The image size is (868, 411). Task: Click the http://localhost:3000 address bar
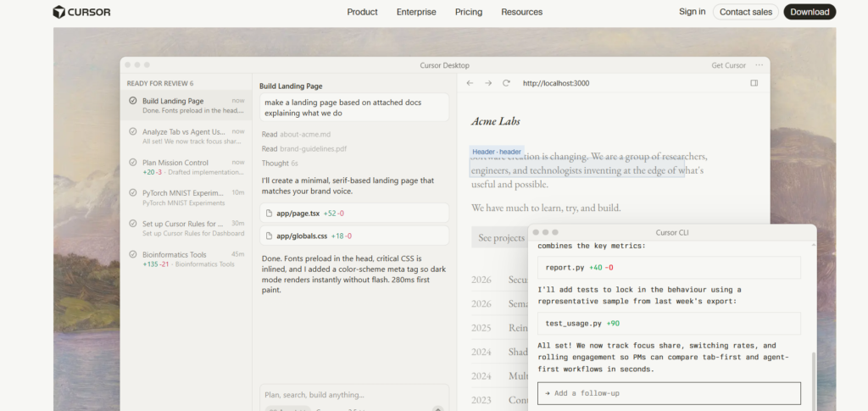tap(556, 83)
